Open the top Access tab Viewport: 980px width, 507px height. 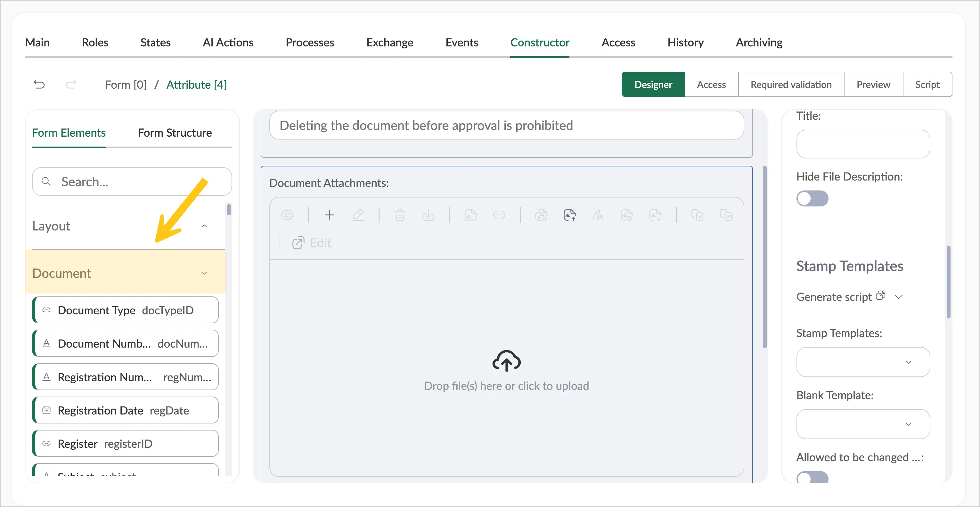coord(619,43)
